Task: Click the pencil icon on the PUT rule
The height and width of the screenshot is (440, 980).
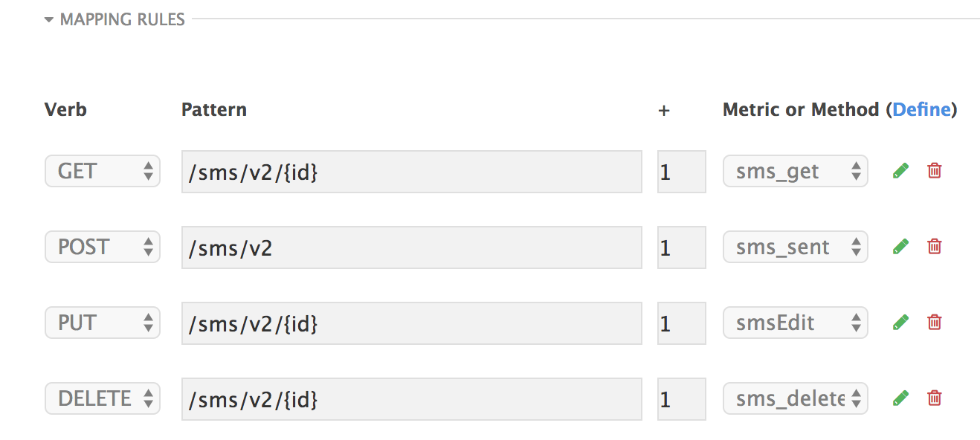Action: click(x=900, y=323)
